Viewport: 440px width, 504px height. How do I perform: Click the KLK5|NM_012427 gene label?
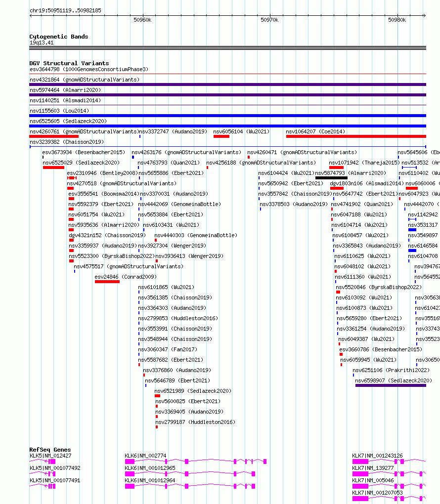[x=50, y=456]
